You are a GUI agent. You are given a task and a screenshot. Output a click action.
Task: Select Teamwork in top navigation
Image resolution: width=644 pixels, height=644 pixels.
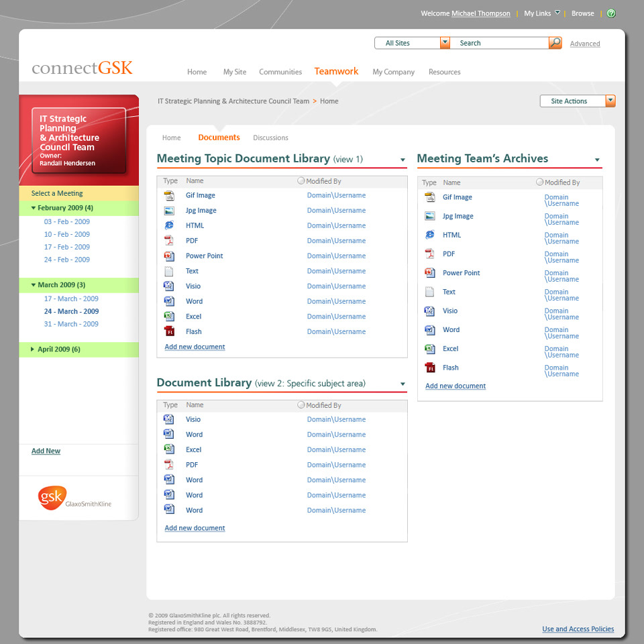(336, 72)
